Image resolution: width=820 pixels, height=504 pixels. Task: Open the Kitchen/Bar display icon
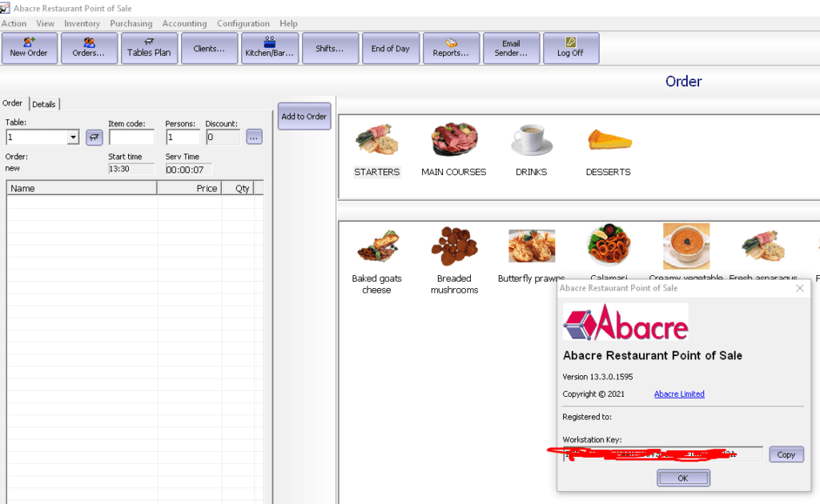pyautogui.click(x=270, y=48)
